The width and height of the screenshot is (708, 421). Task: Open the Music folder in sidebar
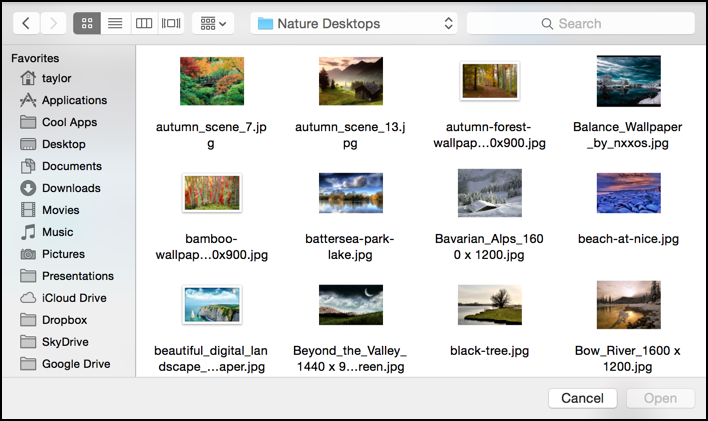click(x=57, y=232)
